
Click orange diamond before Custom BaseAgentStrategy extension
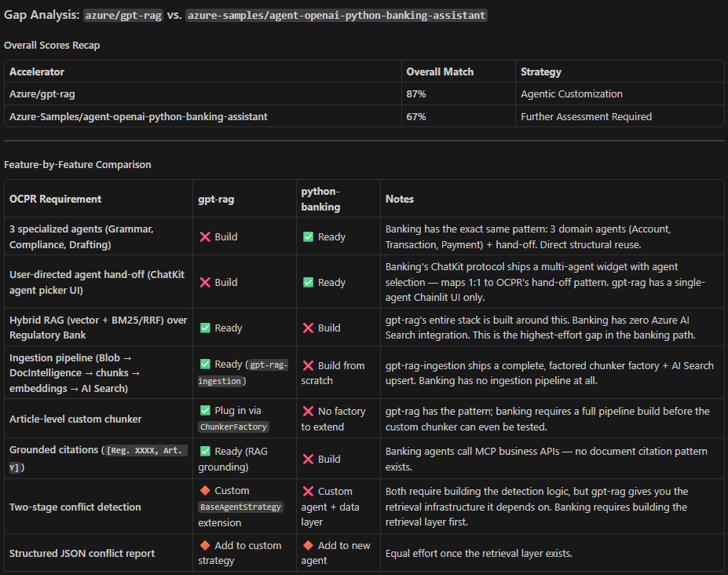coord(205,490)
